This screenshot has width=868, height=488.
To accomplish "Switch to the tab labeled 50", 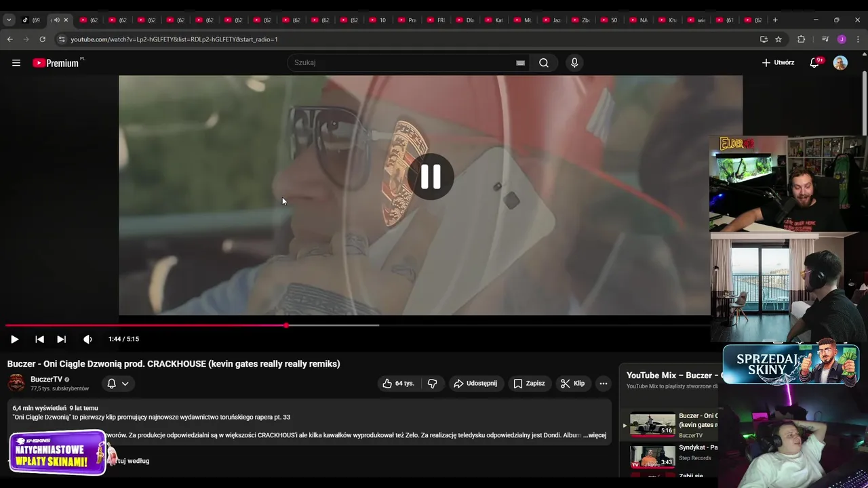I will pyautogui.click(x=609, y=20).
